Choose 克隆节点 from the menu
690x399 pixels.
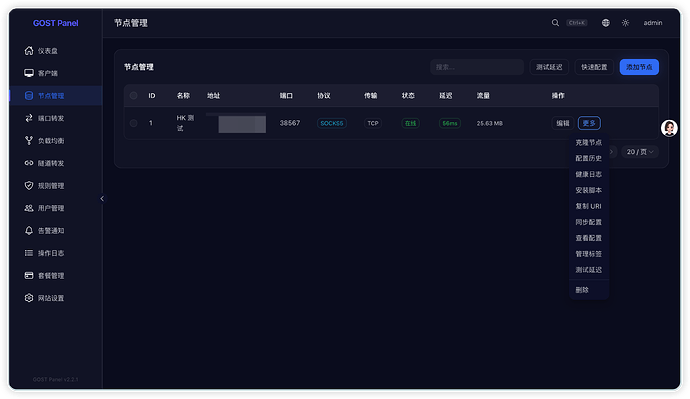589,143
